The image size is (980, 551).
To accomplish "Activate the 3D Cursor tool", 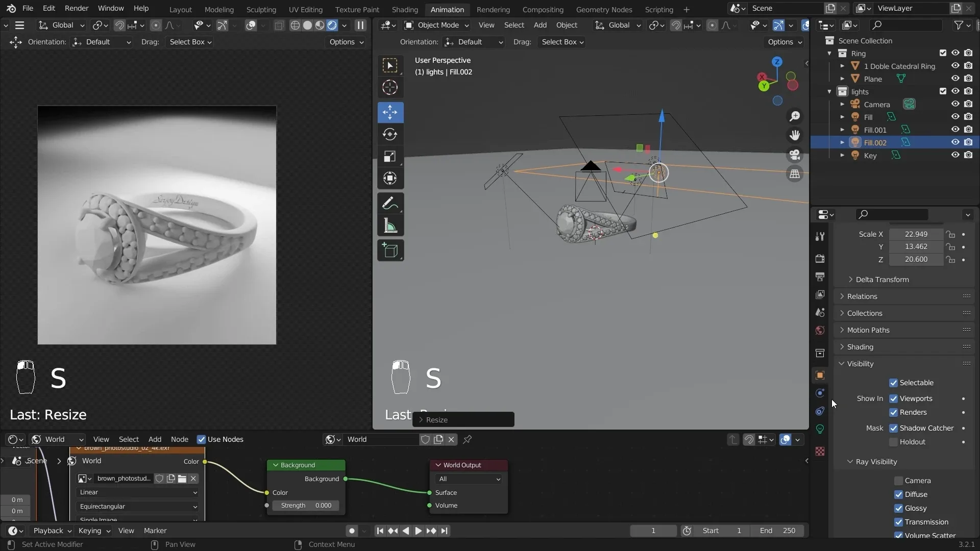I will pos(390,87).
